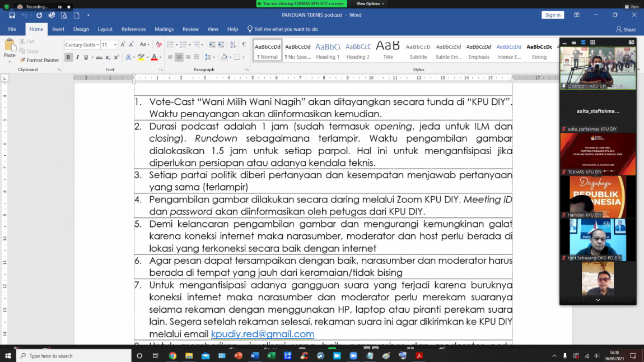Save the document from the Quick Access Toolbar
This screenshot has width=644, height=362.
pyautogui.click(x=12, y=15)
